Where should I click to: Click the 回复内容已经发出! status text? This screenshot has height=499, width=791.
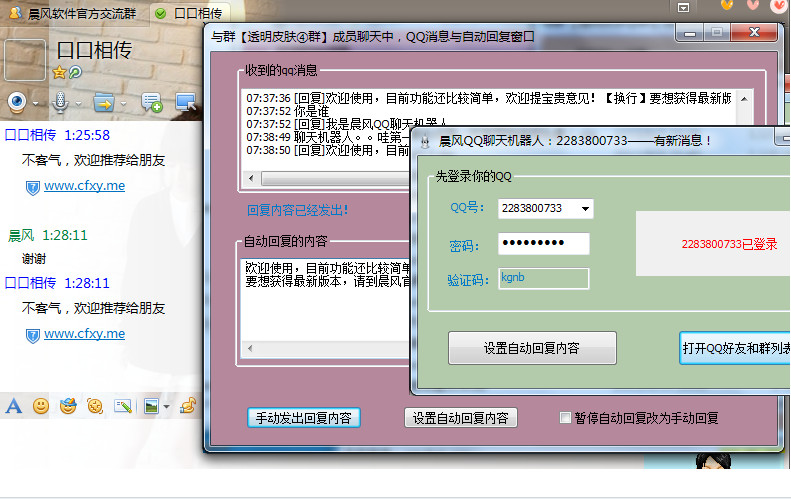click(298, 210)
